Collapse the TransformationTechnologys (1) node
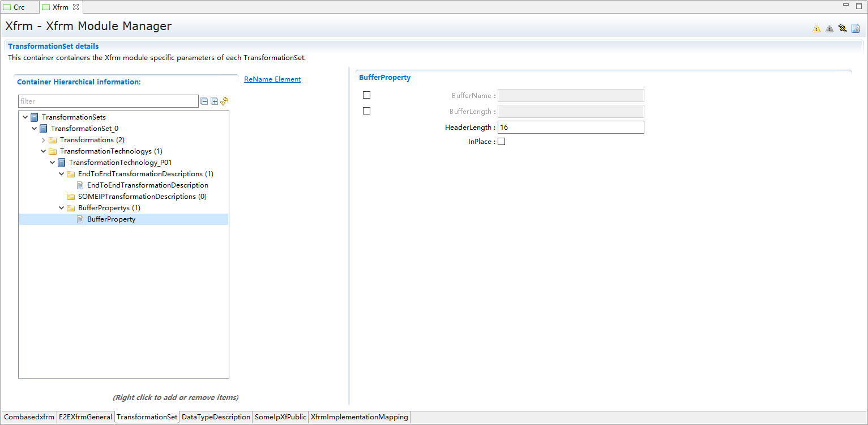The width and height of the screenshot is (868, 425). (x=44, y=151)
